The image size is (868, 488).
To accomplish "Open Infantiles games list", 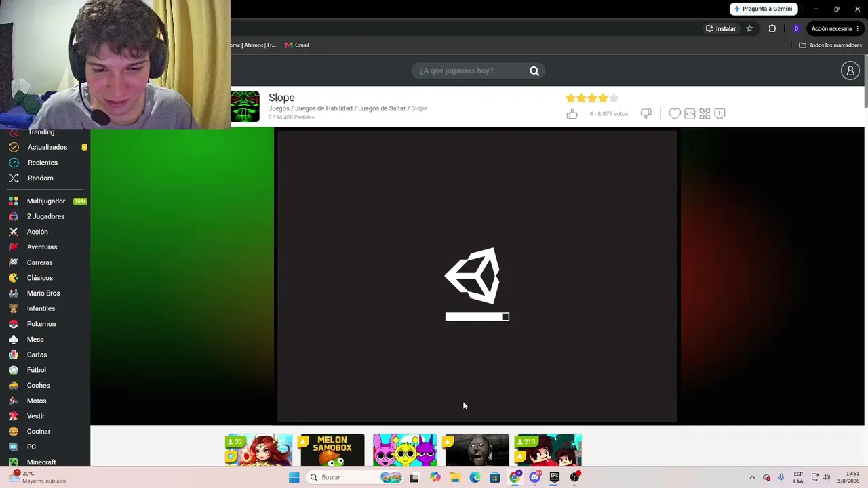I will coord(41,308).
